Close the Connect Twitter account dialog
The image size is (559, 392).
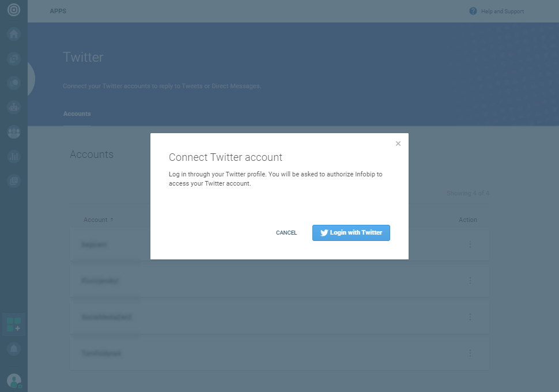click(398, 144)
